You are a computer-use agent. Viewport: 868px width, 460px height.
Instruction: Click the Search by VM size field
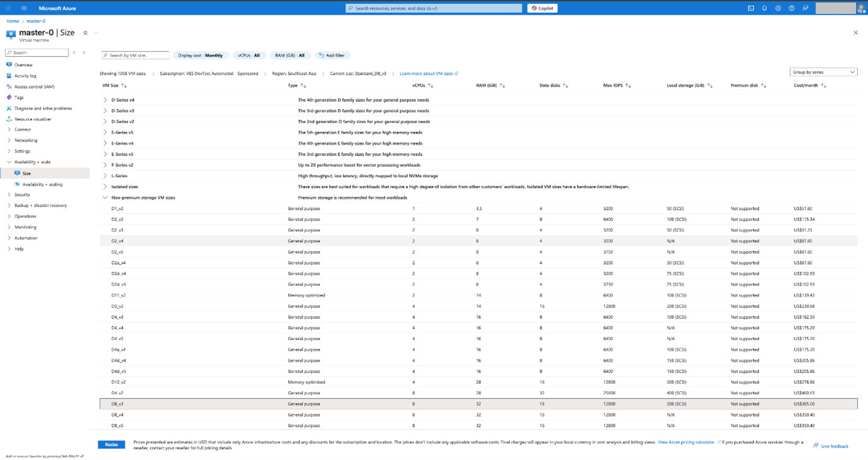[134, 55]
